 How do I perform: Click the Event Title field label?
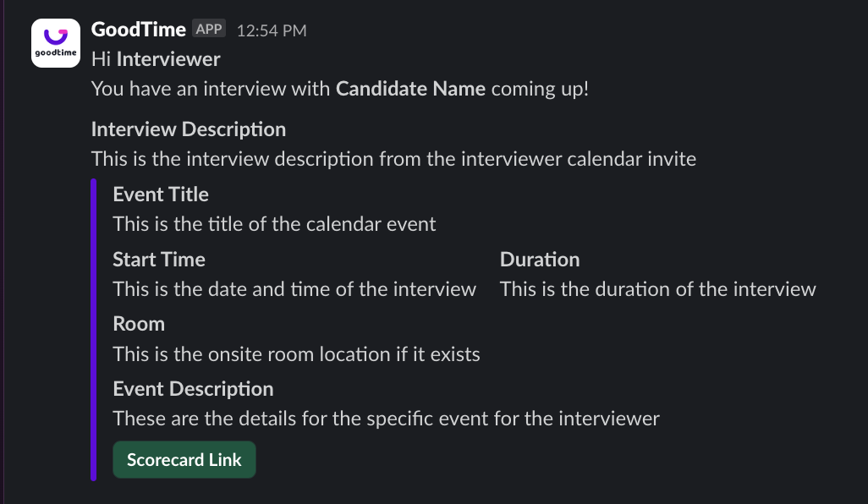click(161, 194)
